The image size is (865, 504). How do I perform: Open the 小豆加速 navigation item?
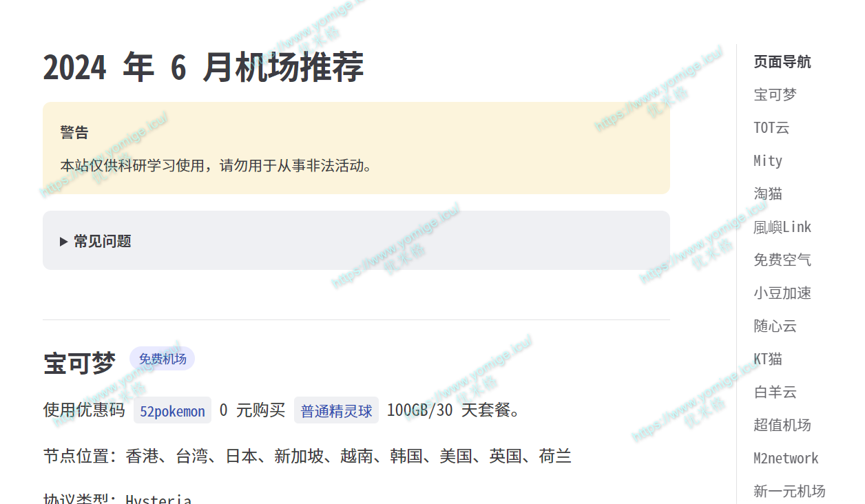coord(782,293)
